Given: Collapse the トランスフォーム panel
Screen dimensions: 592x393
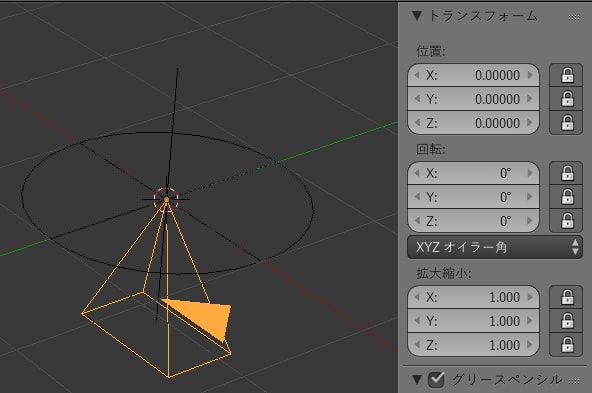Looking at the screenshot, I should pos(417,16).
